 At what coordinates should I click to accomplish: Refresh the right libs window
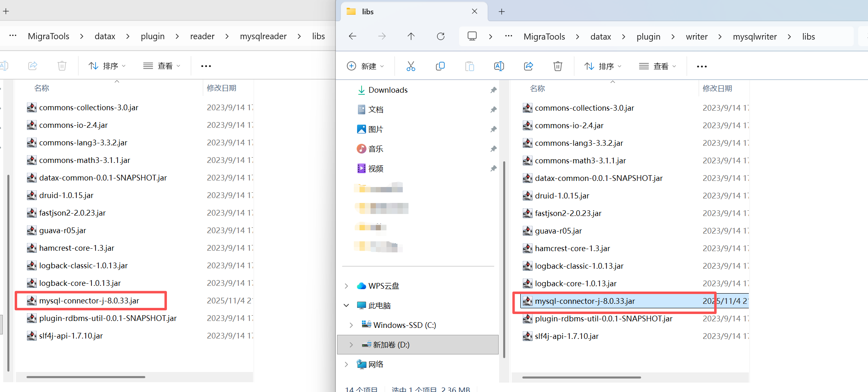click(x=441, y=36)
